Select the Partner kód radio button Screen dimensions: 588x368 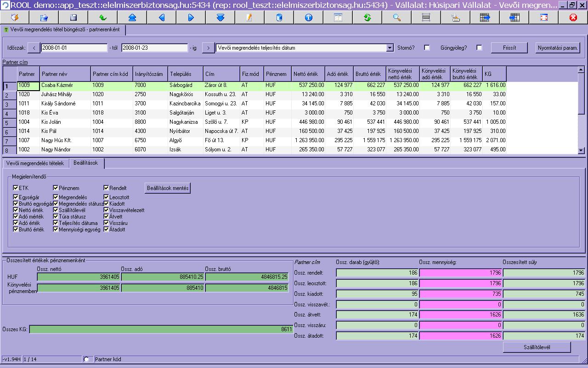(x=86, y=359)
